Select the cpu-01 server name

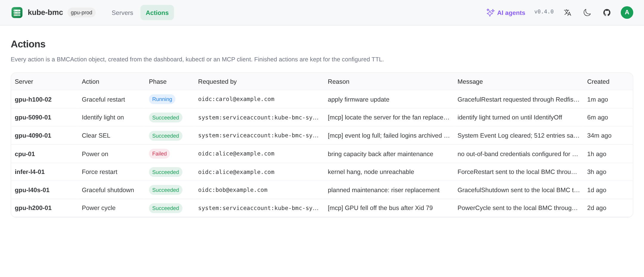(x=25, y=154)
